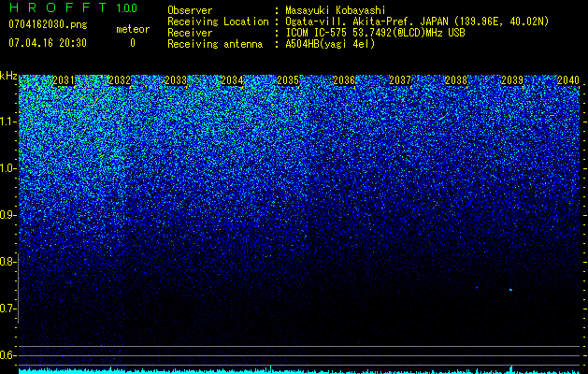The image size is (588, 374).
Task: Click the Observer label
Action: click(x=190, y=10)
